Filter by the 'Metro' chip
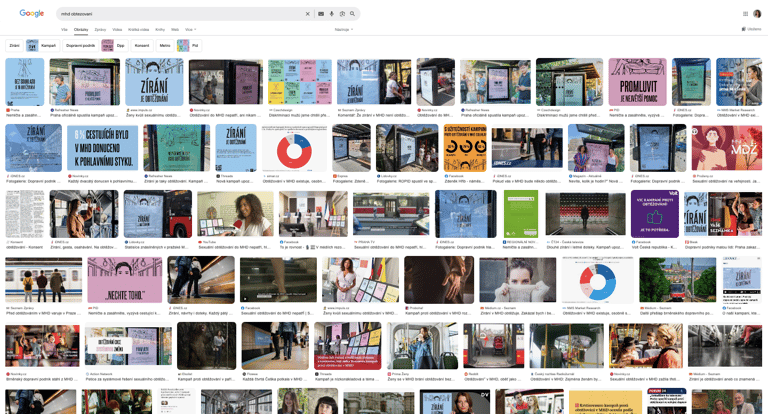The image size is (768, 414). [x=165, y=46]
